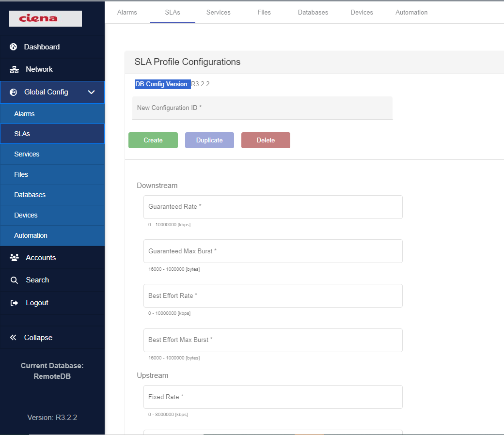
Task: Click 0 - 8000000 [kbps] hint text
Action: [168, 415]
